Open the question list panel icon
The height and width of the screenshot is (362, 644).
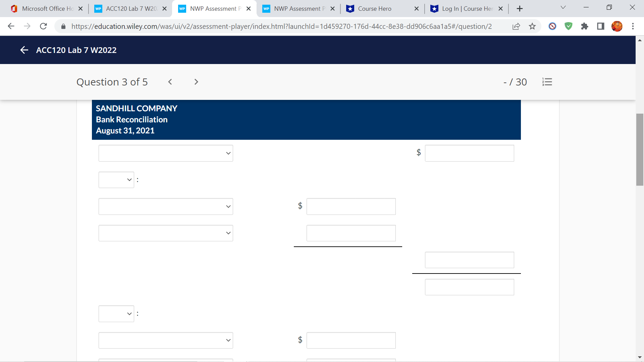[547, 82]
